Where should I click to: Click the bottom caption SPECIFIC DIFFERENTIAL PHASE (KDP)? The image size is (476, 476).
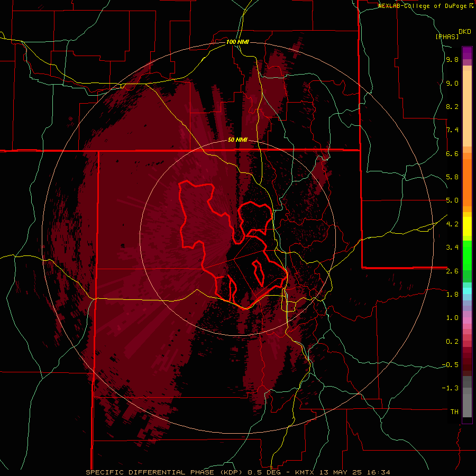click(165, 472)
